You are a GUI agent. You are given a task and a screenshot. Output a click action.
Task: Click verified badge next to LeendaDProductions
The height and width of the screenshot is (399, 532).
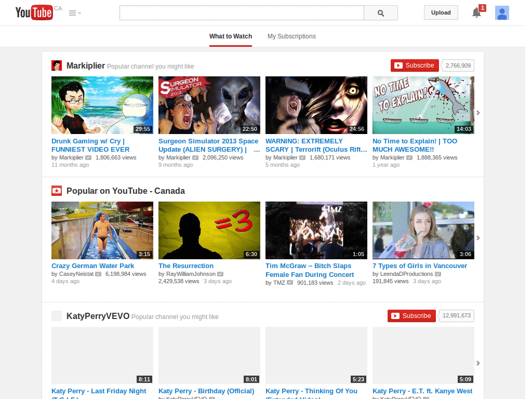pos(438,274)
